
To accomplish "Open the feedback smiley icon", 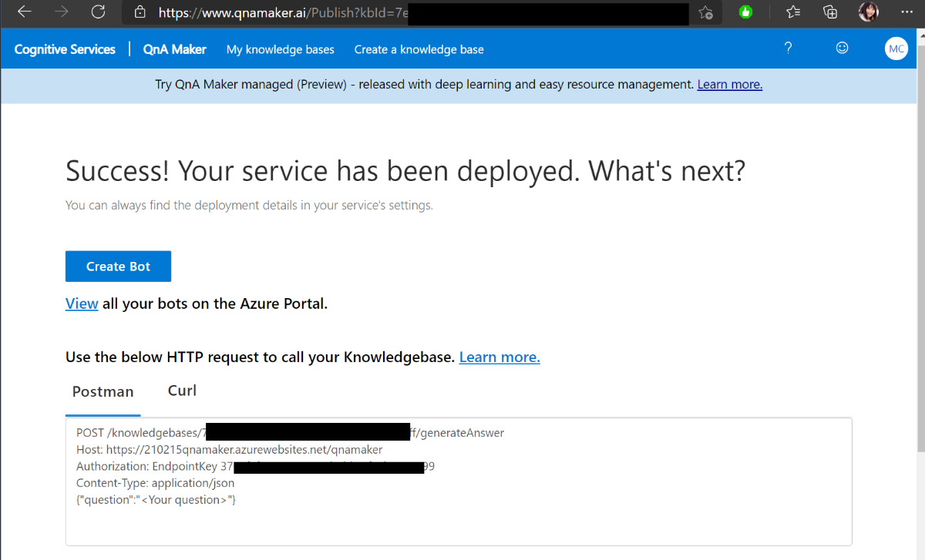I will point(842,48).
